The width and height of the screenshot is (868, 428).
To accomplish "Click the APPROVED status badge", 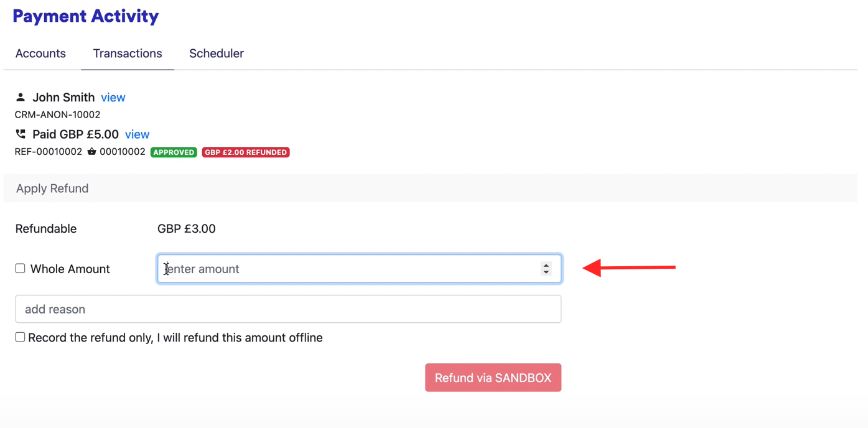I will [174, 152].
